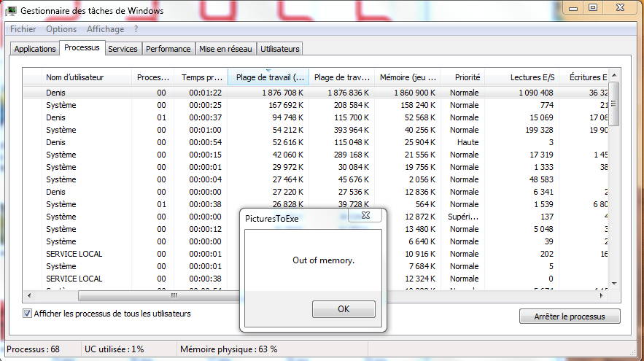Click the vertical scrollbar up arrow
Image resolution: width=644 pixels, height=361 pixels.
tap(614, 75)
